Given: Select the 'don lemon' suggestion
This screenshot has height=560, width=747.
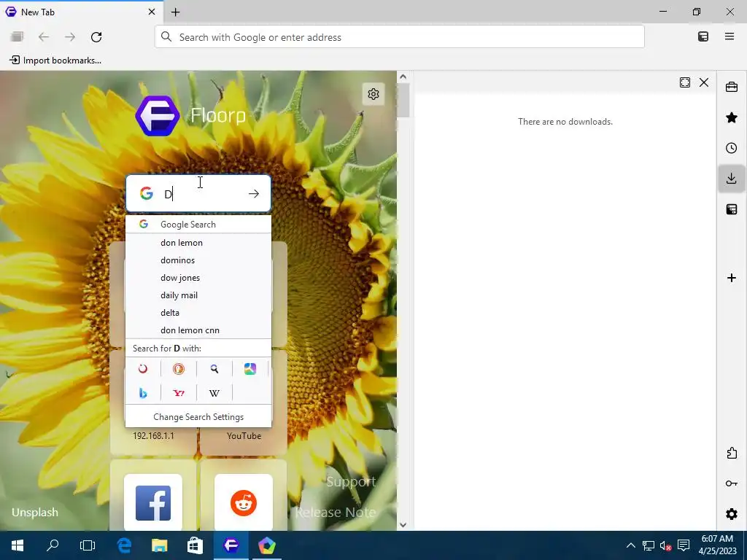Looking at the screenshot, I should (x=198, y=243).
